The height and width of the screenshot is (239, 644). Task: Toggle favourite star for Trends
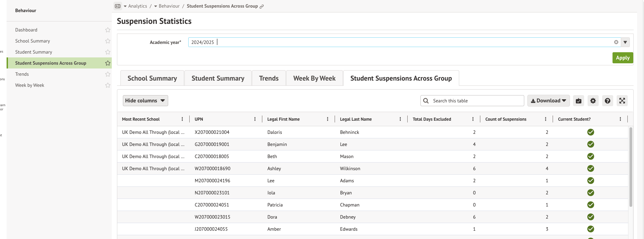point(108,74)
